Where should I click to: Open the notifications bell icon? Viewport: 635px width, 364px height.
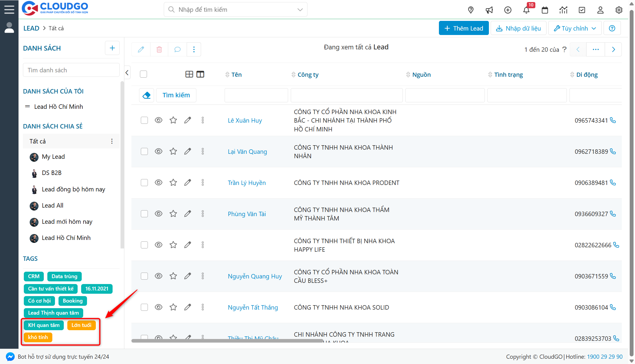[526, 10]
